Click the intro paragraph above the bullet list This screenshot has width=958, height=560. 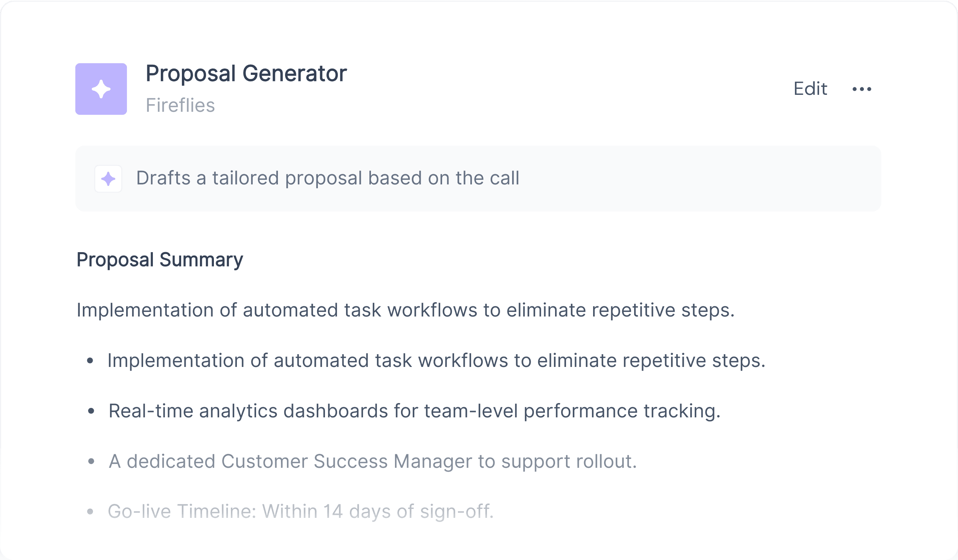[x=406, y=310]
